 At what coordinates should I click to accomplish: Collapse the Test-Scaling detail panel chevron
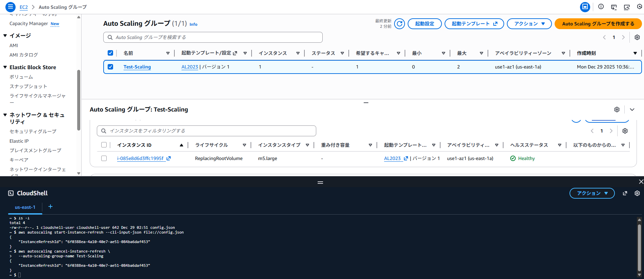[x=632, y=109]
